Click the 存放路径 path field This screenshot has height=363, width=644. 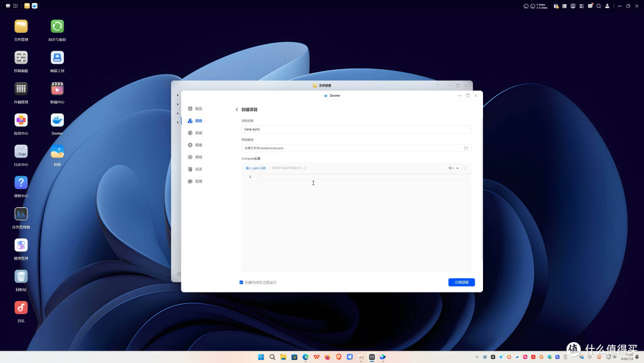pos(356,148)
